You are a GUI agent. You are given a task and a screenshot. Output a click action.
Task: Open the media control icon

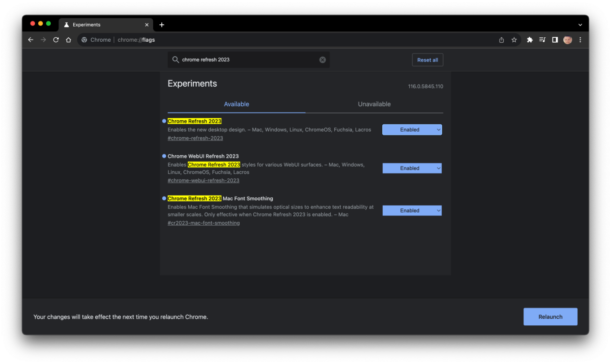(542, 40)
